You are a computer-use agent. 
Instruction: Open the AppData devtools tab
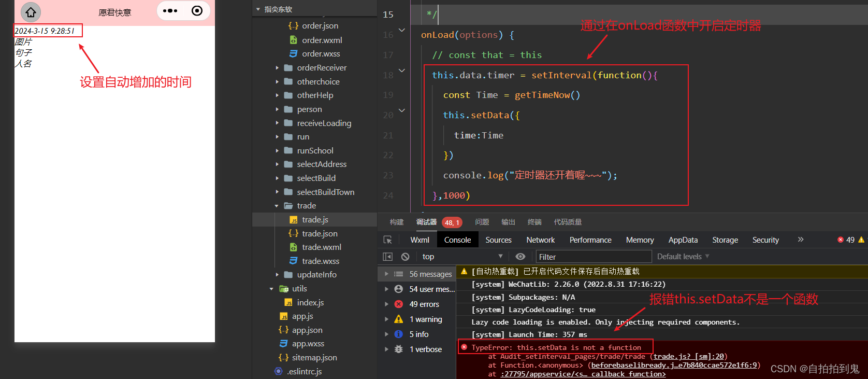pyautogui.click(x=683, y=240)
